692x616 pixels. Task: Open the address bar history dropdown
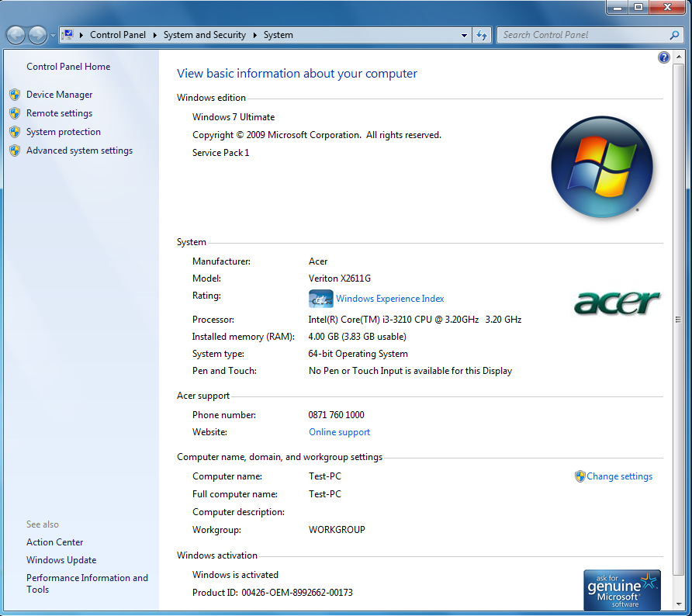[464, 36]
